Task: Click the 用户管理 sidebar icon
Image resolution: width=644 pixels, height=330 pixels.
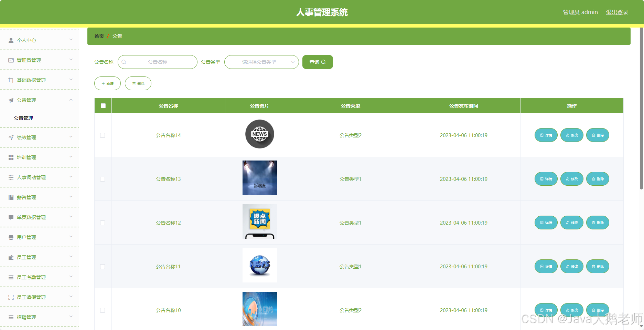Action: [x=10, y=237]
